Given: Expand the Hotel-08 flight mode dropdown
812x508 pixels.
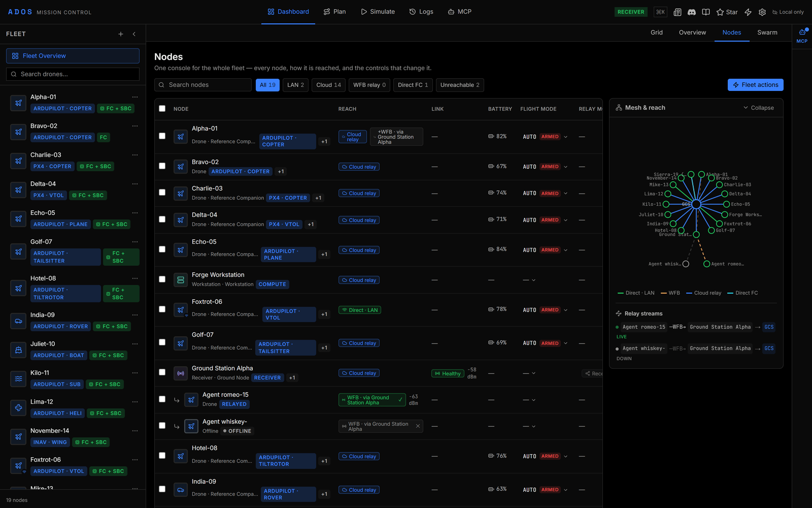Looking at the screenshot, I should pyautogui.click(x=566, y=456).
